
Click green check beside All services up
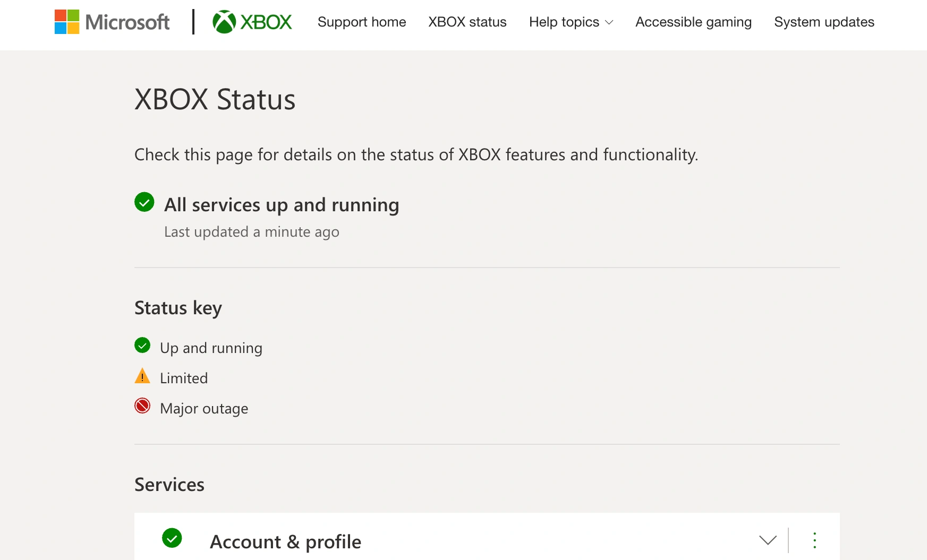(x=144, y=202)
